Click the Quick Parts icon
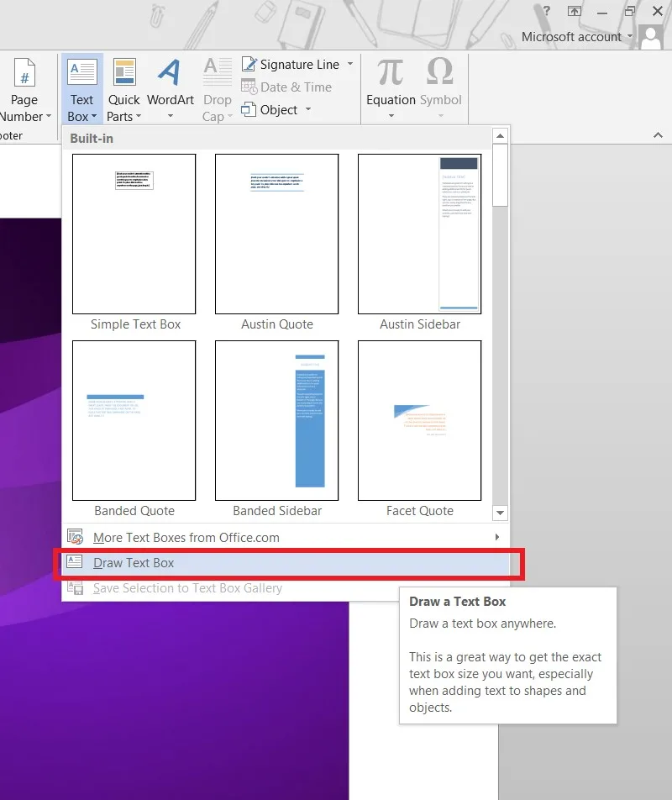 click(123, 71)
